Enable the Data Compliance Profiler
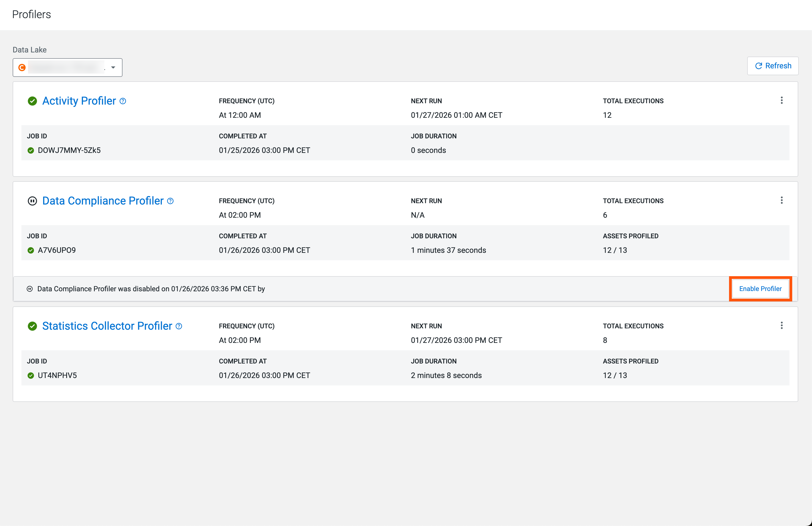812x526 pixels. click(760, 289)
